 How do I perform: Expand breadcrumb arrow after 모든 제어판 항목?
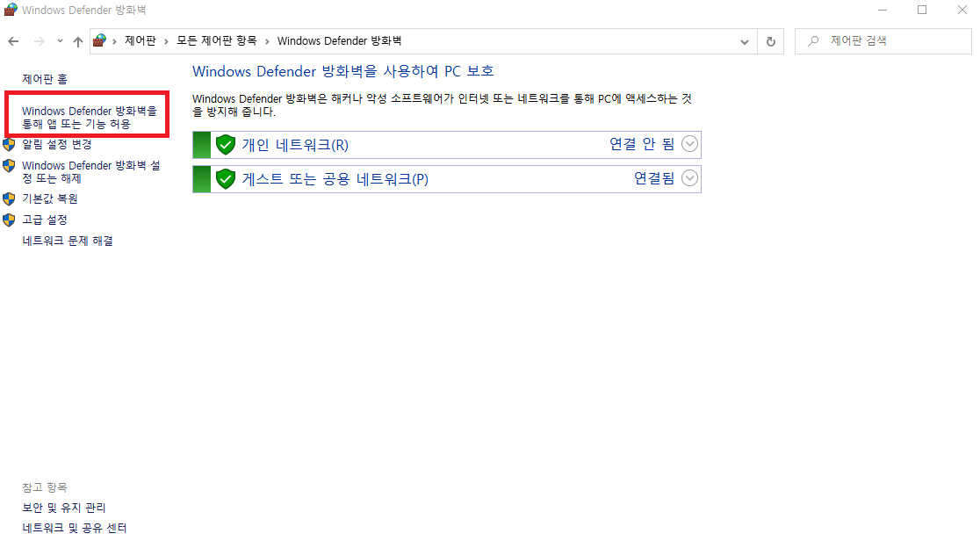click(x=267, y=41)
